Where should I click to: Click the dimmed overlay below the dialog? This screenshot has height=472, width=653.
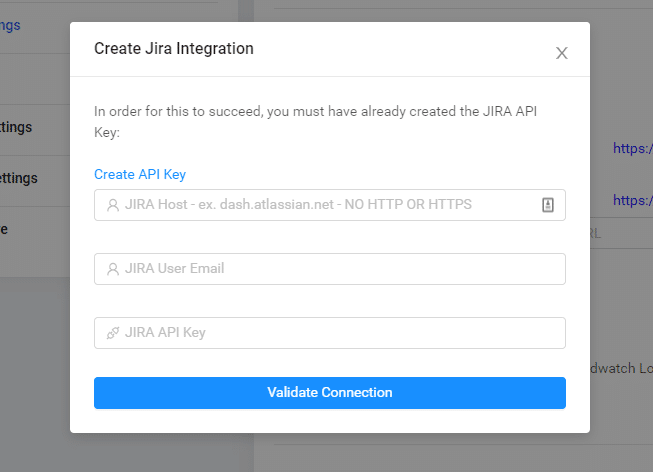tap(329, 453)
